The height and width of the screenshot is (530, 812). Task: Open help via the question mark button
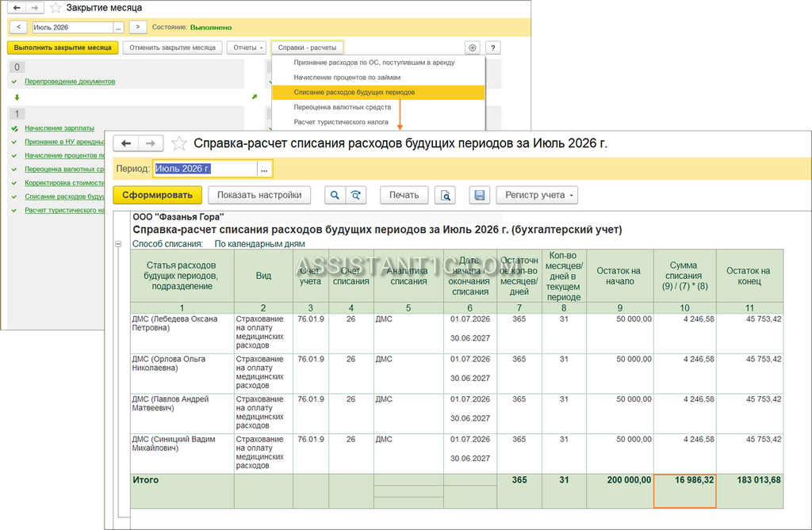click(x=493, y=48)
